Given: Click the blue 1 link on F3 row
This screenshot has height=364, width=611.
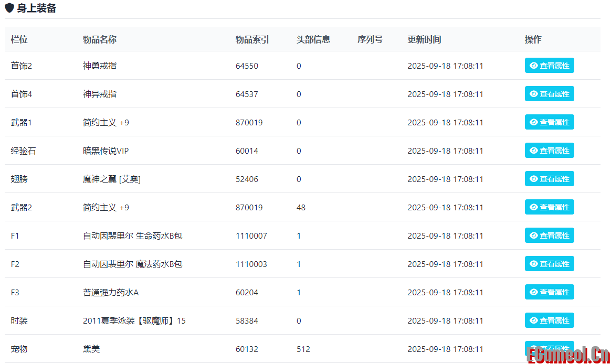Looking at the screenshot, I should pos(299,292).
